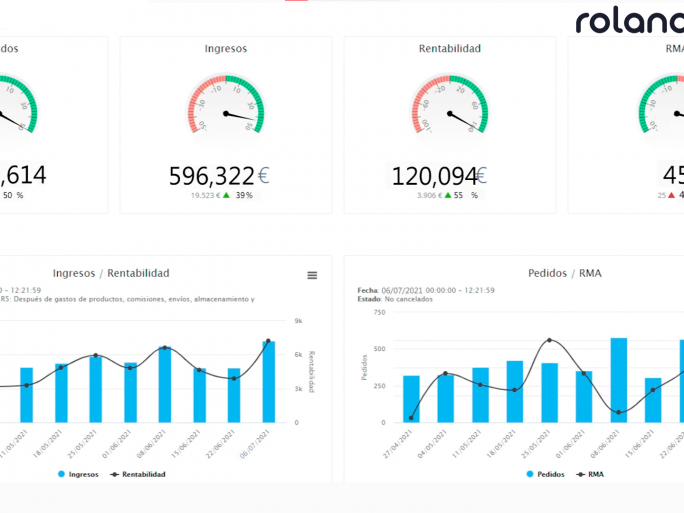
Task: Click the green up arrow beside 39%
Action: pos(226,195)
